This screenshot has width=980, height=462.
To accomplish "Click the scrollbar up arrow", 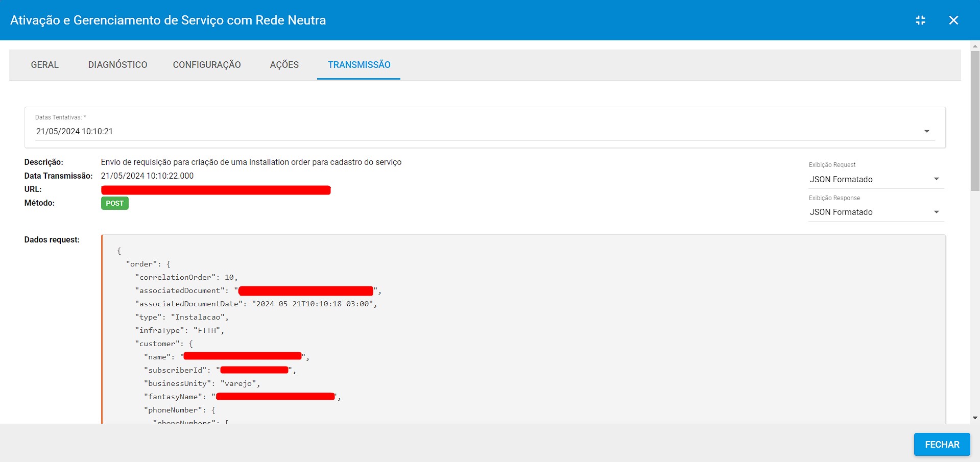I will 975,46.
